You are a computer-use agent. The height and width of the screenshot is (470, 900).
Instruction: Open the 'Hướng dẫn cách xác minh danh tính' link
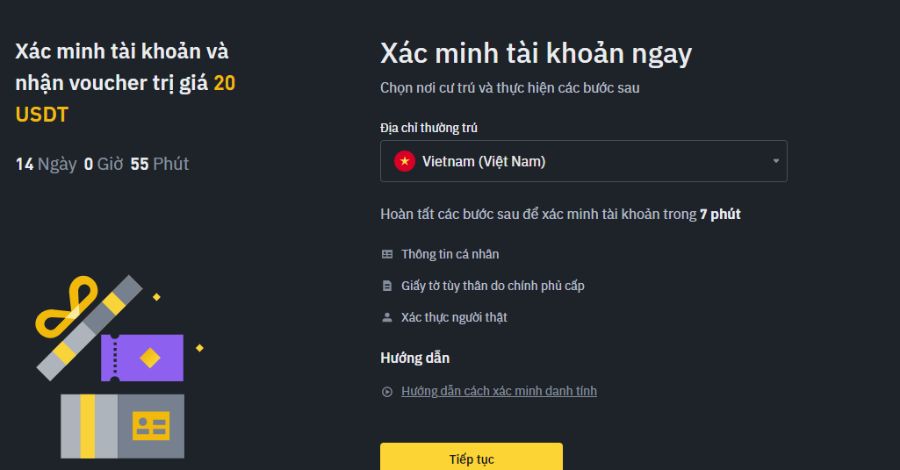pyautogui.click(x=499, y=391)
